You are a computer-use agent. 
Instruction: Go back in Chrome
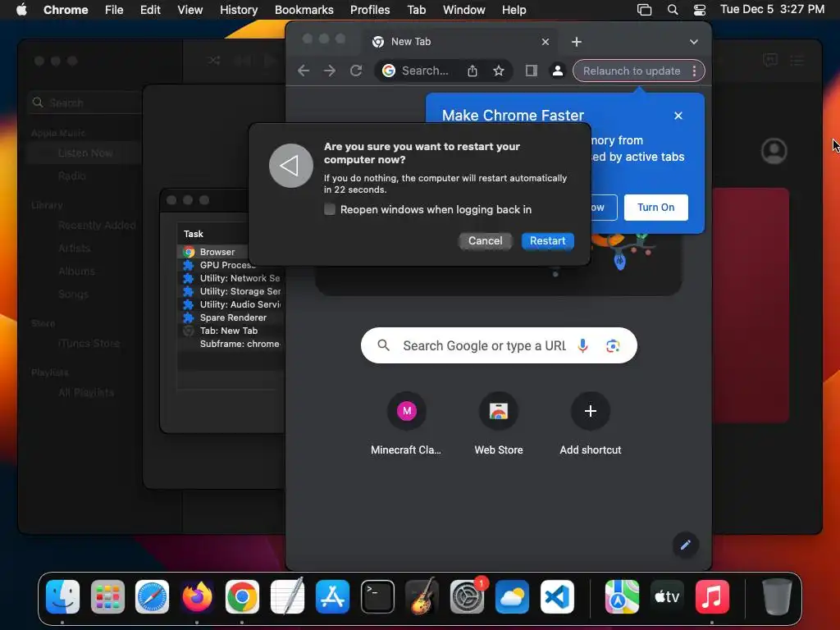304,71
